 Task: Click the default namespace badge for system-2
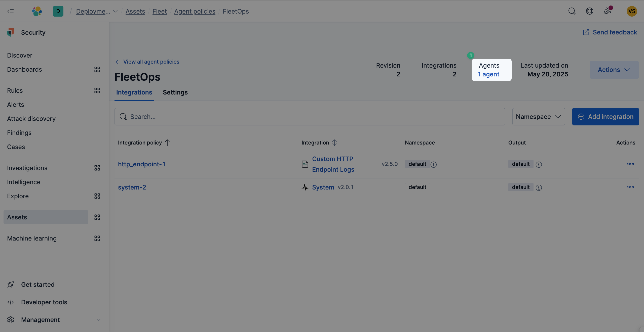click(x=417, y=187)
